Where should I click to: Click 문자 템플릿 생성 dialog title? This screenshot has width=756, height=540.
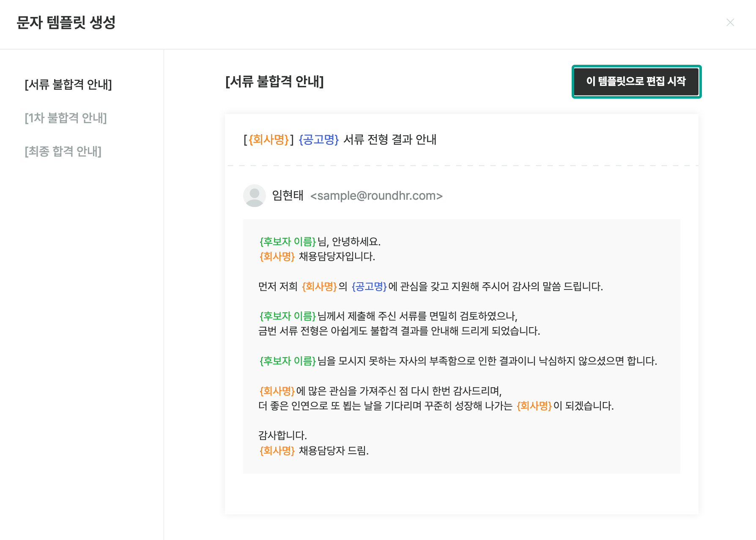coord(66,22)
